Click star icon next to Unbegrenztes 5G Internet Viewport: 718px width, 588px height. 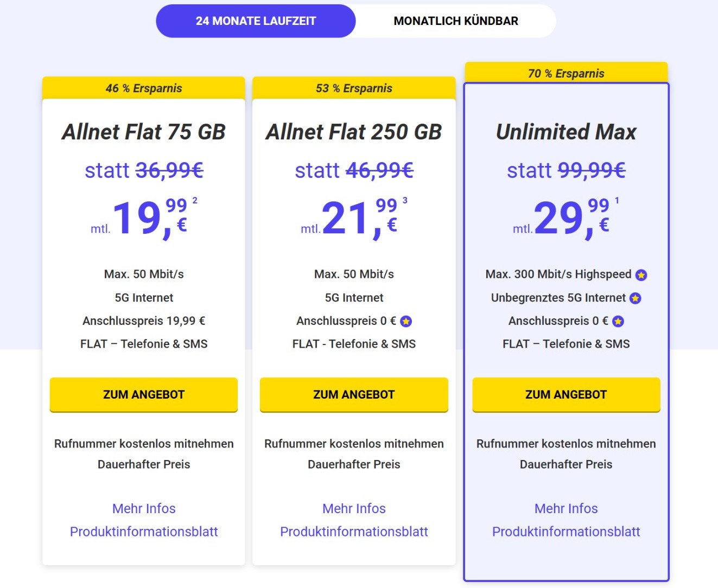(x=636, y=298)
